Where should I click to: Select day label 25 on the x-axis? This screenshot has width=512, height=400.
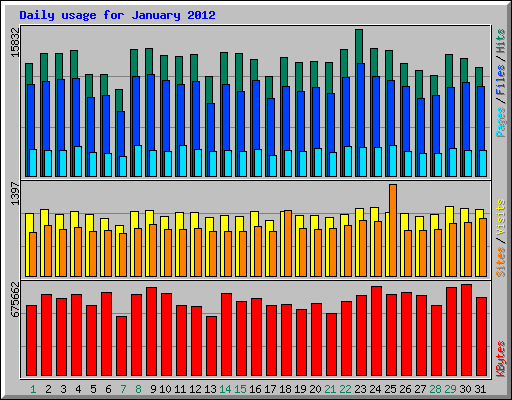pyautogui.click(x=390, y=389)
